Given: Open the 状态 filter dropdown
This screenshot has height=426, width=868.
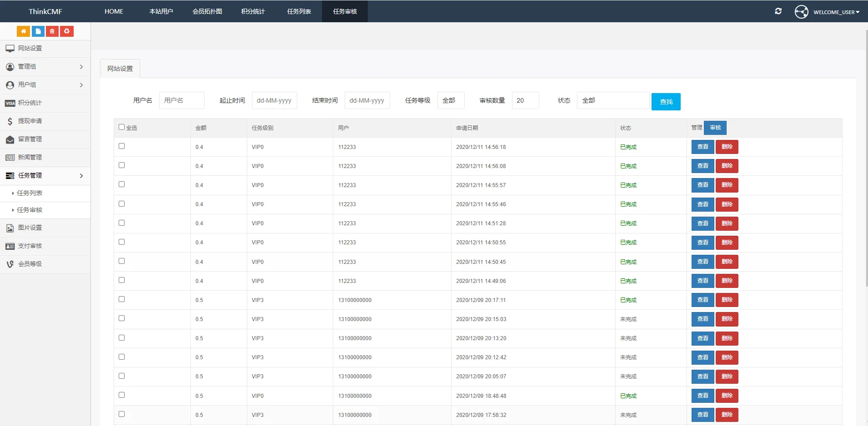Looking at the screenshot, I should click(x=612, y=100).
